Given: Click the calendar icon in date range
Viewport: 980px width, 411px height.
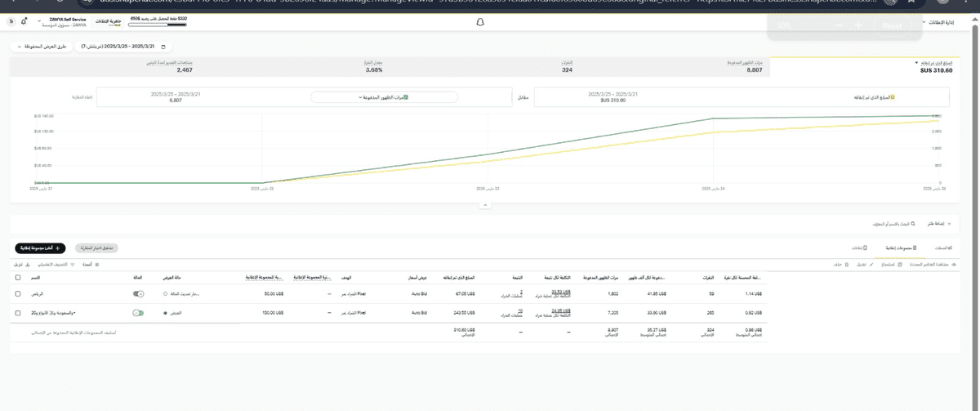Looking at the screenshot, I should click(163, 47).
